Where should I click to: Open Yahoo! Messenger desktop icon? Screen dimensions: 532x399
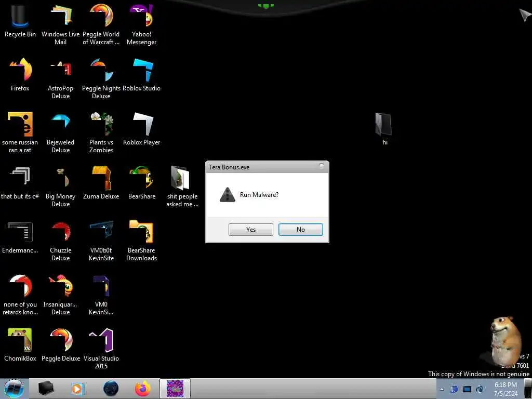(x=141, y=24)
